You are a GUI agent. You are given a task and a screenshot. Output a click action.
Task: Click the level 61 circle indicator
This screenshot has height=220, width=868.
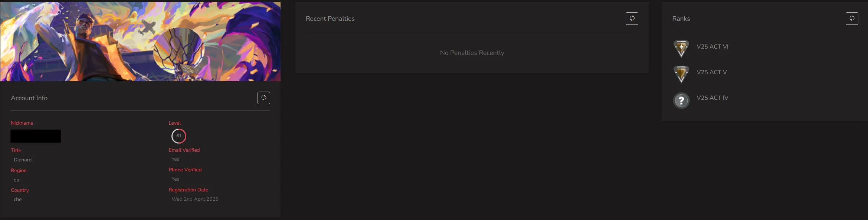(x=178, y=136)
